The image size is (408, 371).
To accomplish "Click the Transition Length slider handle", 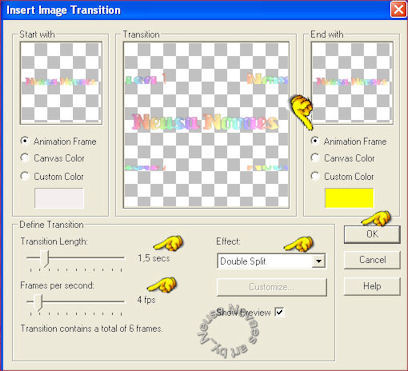I will (x=45, y=258).
